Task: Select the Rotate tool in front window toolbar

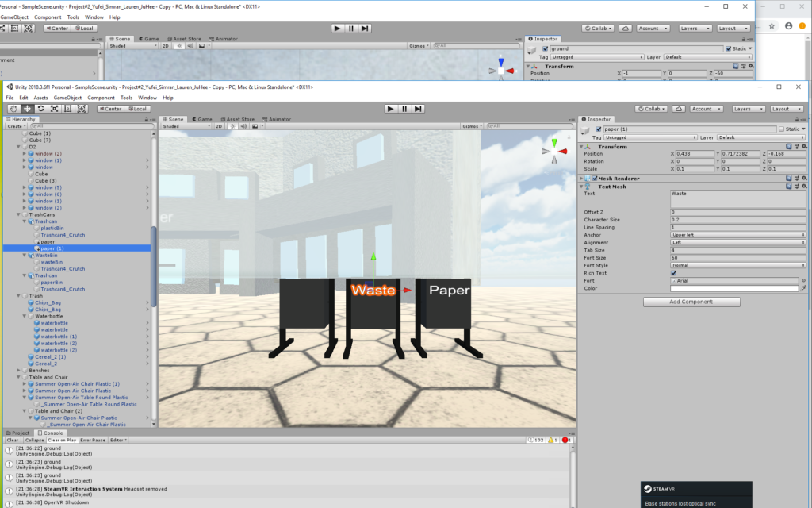Action: [40, 108]
